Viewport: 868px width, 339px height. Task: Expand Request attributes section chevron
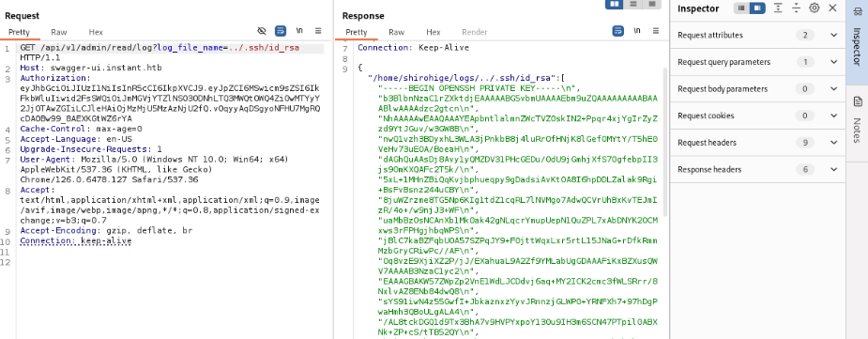[833, 36]
